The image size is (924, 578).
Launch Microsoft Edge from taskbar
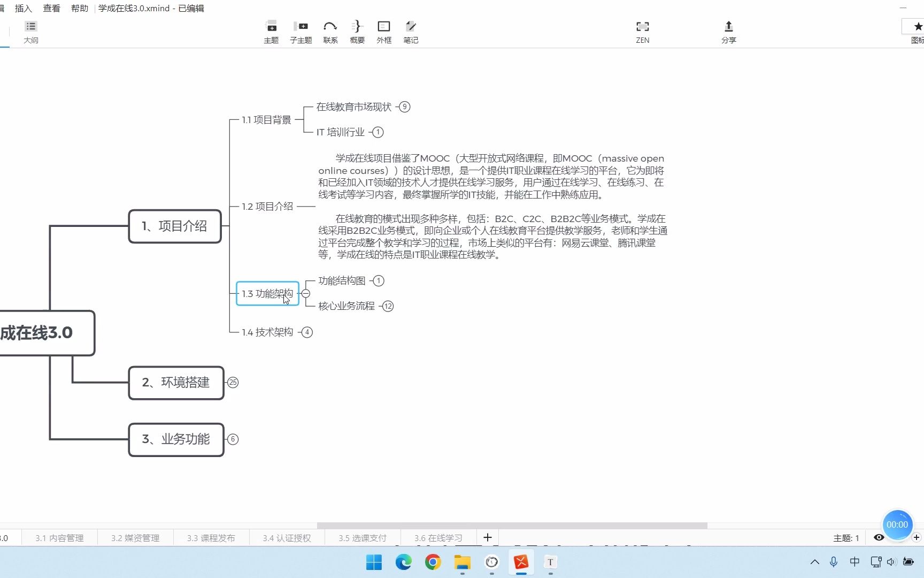click(x=404, y=562)
